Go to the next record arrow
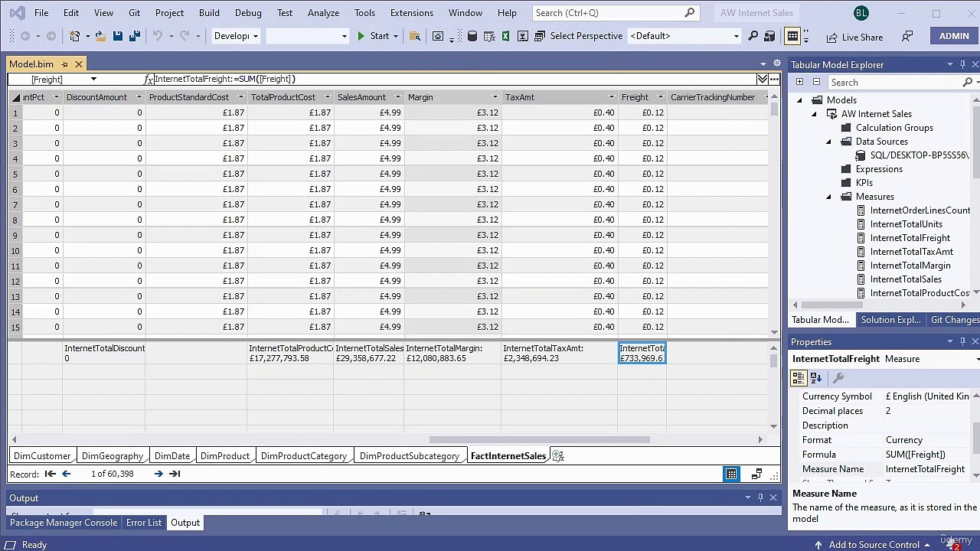This screenshot has width=980, height=551. (158, 474)
